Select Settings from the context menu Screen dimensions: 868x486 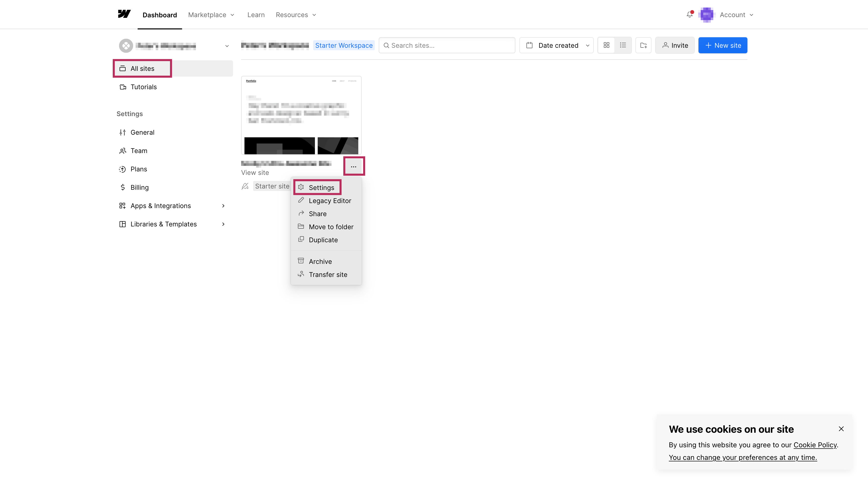[321, 187]
